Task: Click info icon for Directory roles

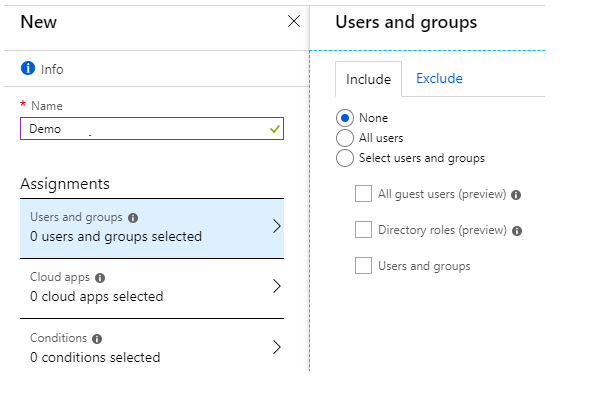Action: [517, 231]
